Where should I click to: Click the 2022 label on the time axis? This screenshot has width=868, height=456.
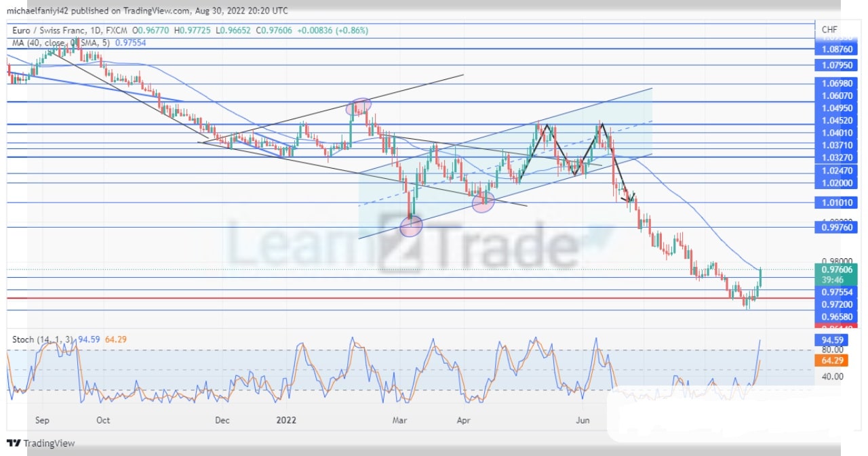pyautogui.click(x=287, y=420)
